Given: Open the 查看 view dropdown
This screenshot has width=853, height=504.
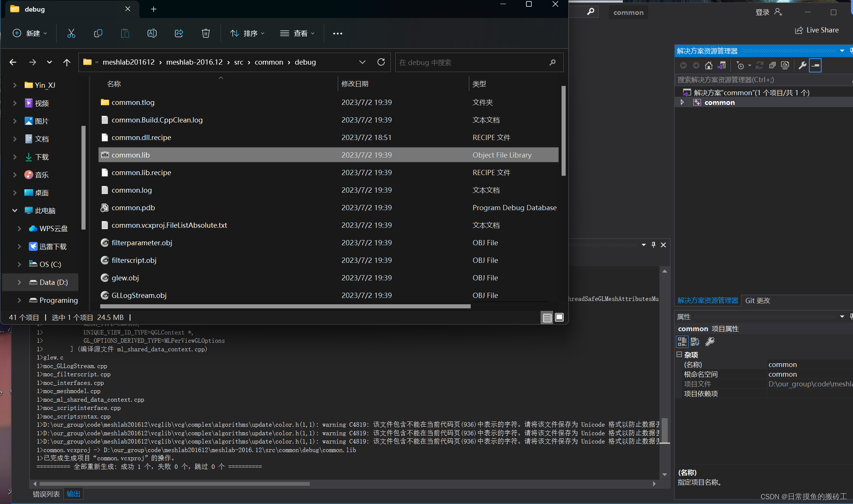Looking at the screenshot, I should (297, 33).
